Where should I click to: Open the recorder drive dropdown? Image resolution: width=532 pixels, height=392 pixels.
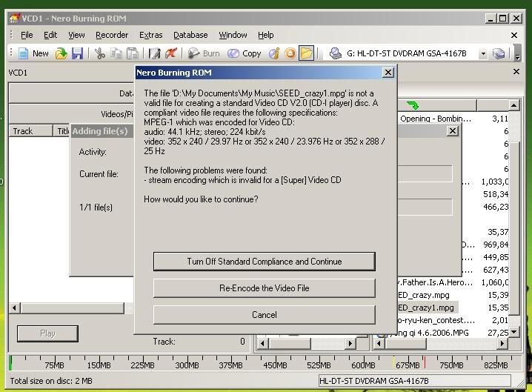pos(483,53)
